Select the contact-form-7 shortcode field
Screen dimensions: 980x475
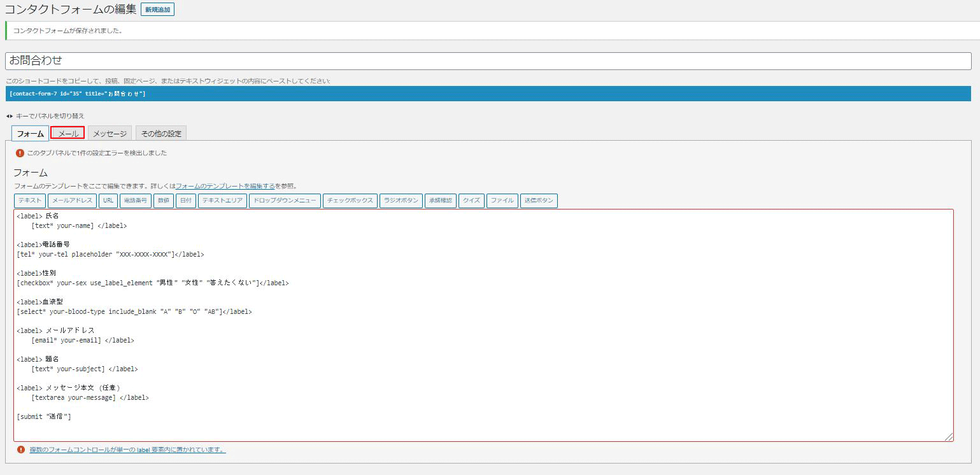click(488, 94)
